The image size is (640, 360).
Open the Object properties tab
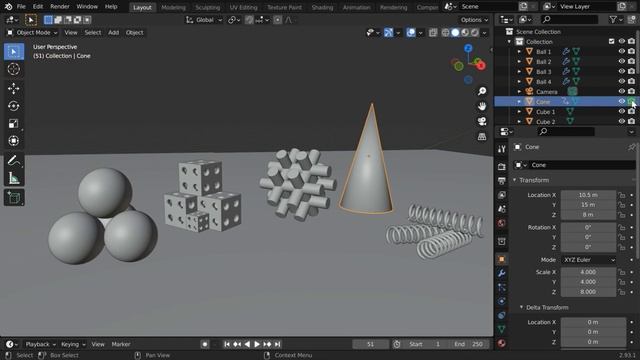coord(502,259)
